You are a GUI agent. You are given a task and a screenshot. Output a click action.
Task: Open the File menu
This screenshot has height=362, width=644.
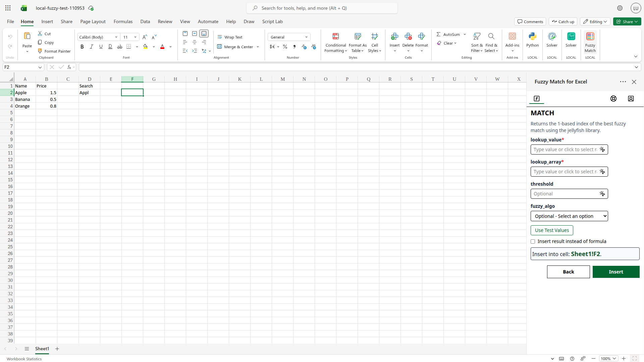10,21
